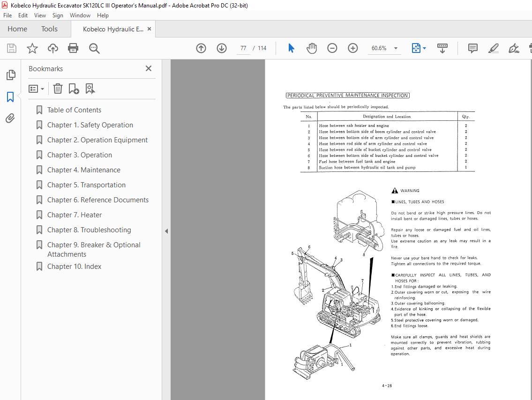Open the Window menu
This screenshot has height=400, width=532.
pyautogui.click(x=80, y=15)
